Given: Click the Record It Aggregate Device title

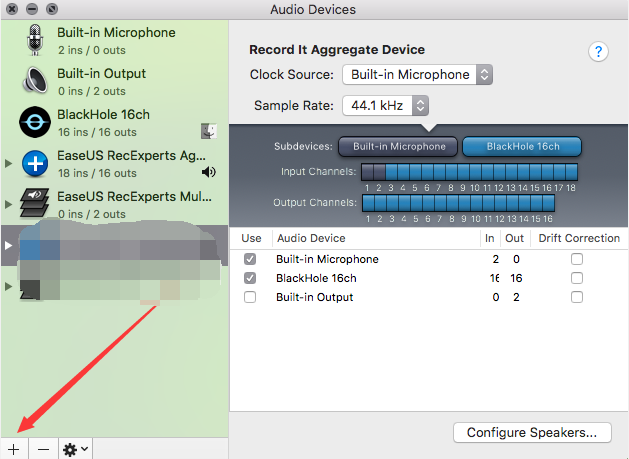Looking at the screenshot, I should [337, 50].
